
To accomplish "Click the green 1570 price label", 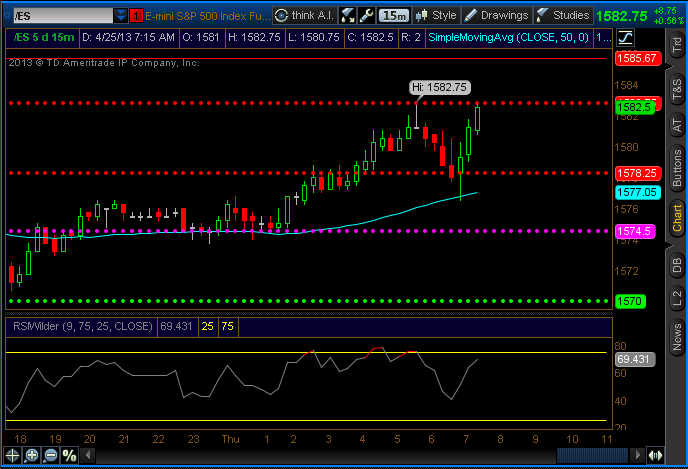I will pos(631,301).
